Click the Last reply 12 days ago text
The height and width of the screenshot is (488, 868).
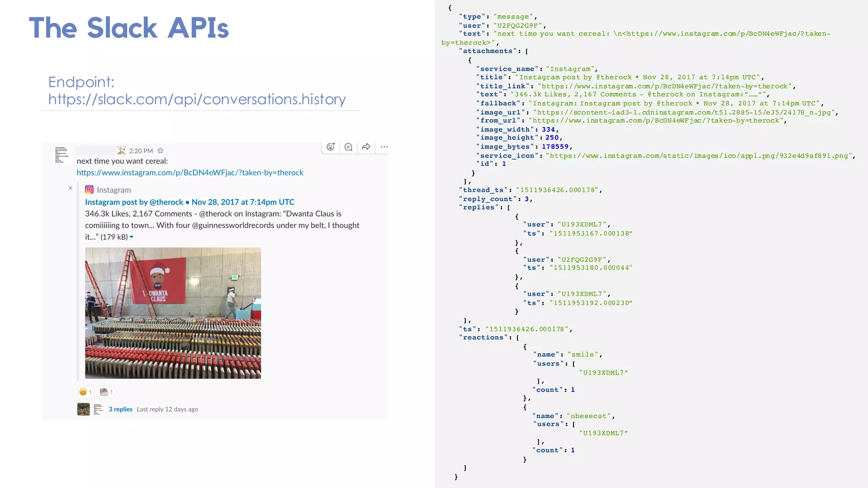(x=167, y=409)
